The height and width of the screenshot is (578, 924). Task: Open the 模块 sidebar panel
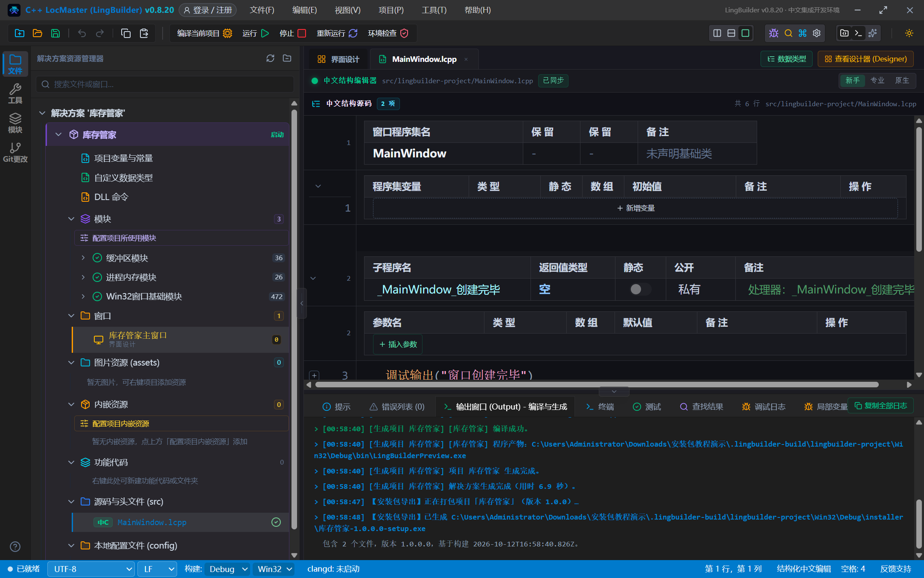pos(15,123)
